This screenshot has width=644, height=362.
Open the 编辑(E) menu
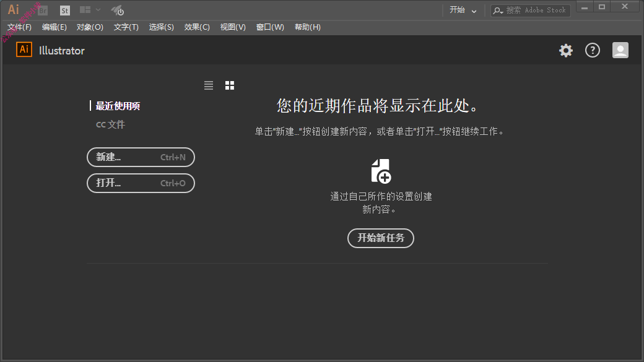coord(54,27)
